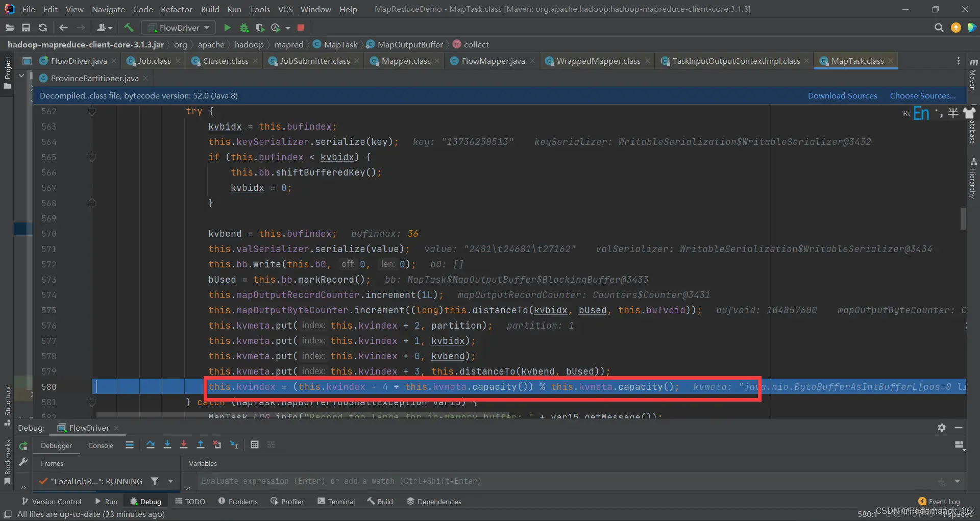
Task: Toggle the Event Log window
Action: coord(939,502)
